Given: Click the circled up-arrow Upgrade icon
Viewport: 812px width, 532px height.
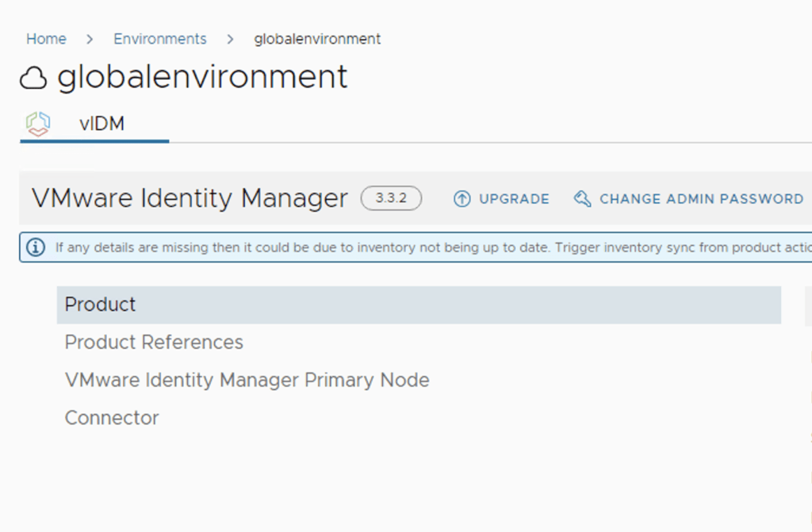Looking at the screenshot, I should pos(462,199).
